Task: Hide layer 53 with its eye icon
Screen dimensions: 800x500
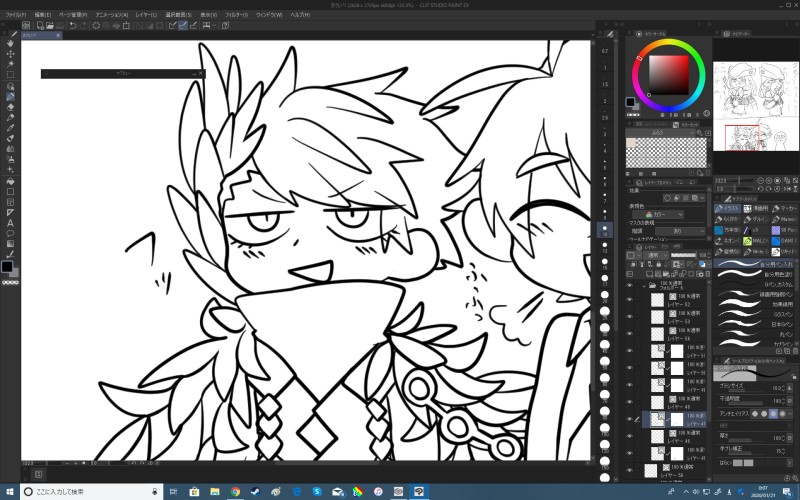Action: (x=630, y=317)
